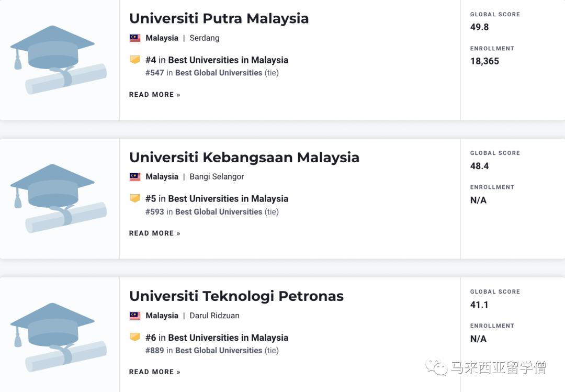The height and width of the screenshot is (392, 565).
Task: Open the Universiti Teknologi Petronas title link
Action: point(236,296)
